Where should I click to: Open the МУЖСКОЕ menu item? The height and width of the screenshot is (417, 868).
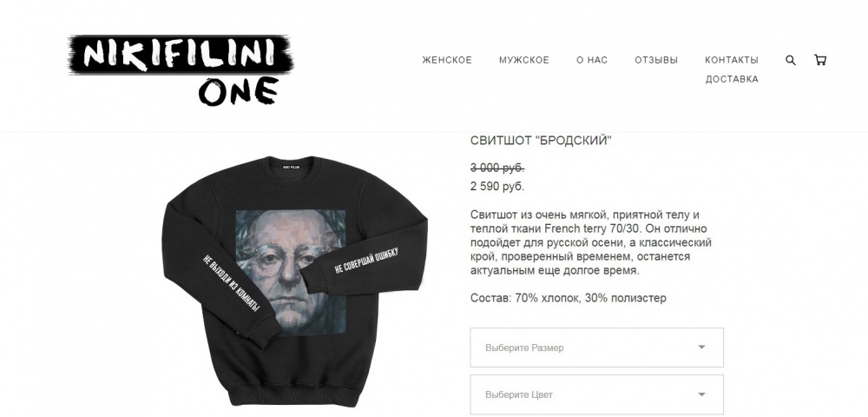pyautogui.click(x=523, y=60)
